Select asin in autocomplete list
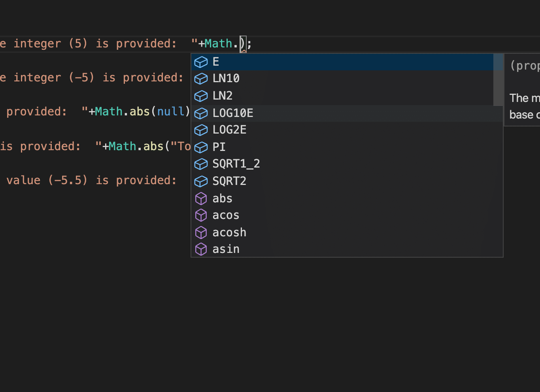Screen dimensions: 540x392 tap(342, 249)
